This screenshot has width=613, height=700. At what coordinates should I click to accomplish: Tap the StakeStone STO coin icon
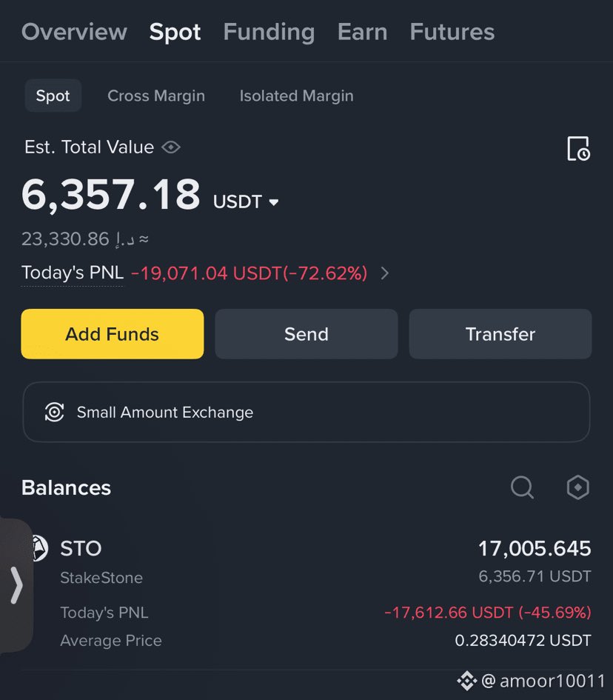pos(38,549)
